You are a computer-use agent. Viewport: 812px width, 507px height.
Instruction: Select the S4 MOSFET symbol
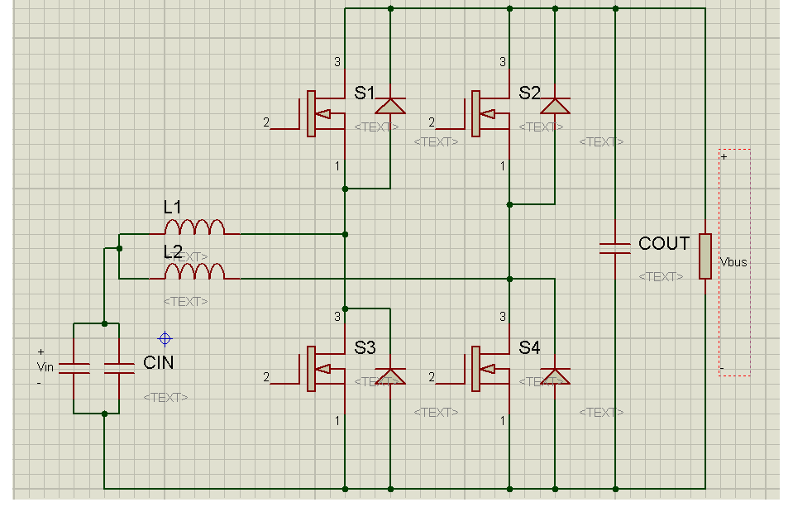pos(485,369)
